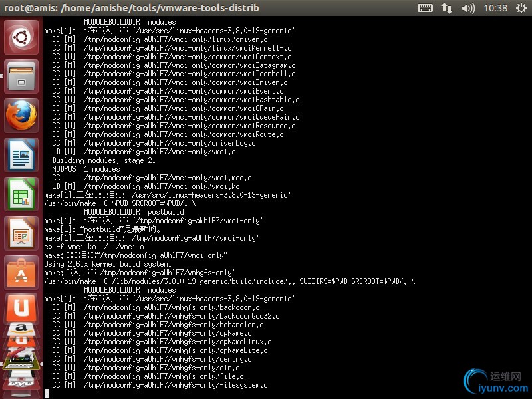Click line ending vmciKernelIf.o
This screenshot has width=532, height=399.
coord(172,48)
